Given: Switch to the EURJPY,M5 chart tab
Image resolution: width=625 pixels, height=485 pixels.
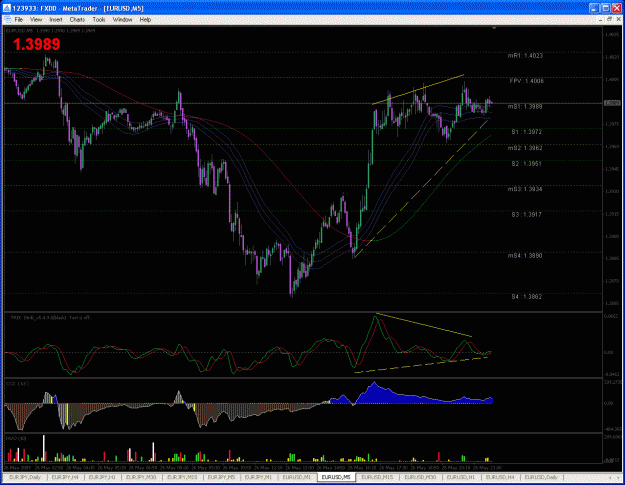Looking at the screenshot, I should pyautogui.click(x=221, y=477).
